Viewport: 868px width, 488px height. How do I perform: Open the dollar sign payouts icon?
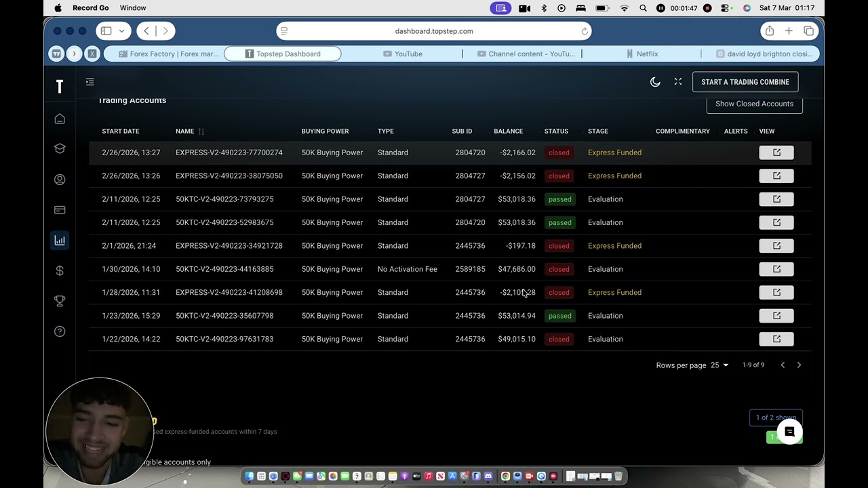60,271
